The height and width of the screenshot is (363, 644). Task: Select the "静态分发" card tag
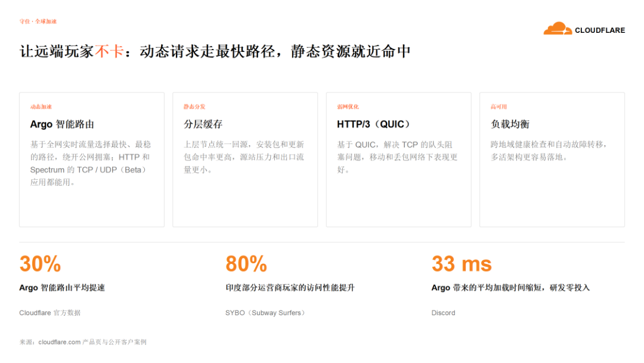194,107
